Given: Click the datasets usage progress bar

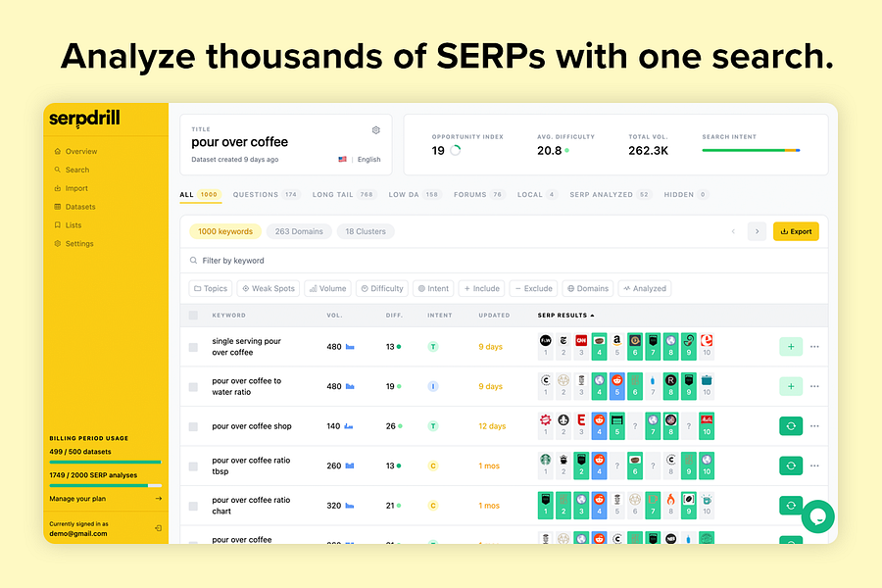Looking at the screenshot, I should [x=105, y=462].
